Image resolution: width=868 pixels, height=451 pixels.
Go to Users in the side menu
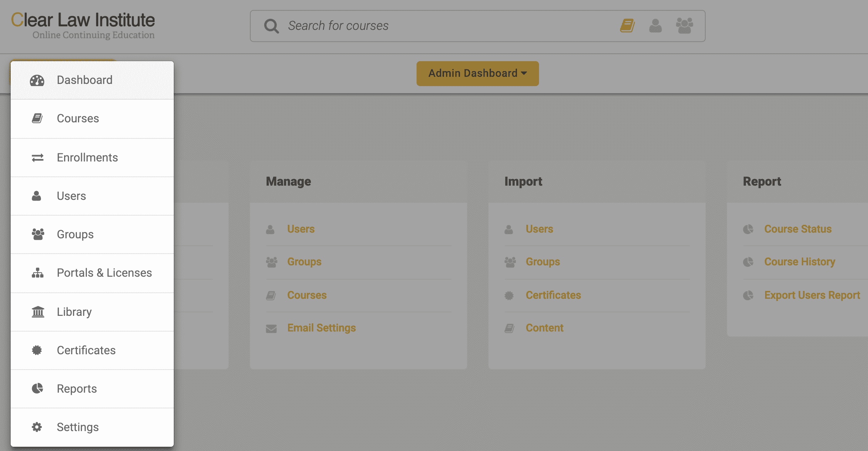point(92,196)
